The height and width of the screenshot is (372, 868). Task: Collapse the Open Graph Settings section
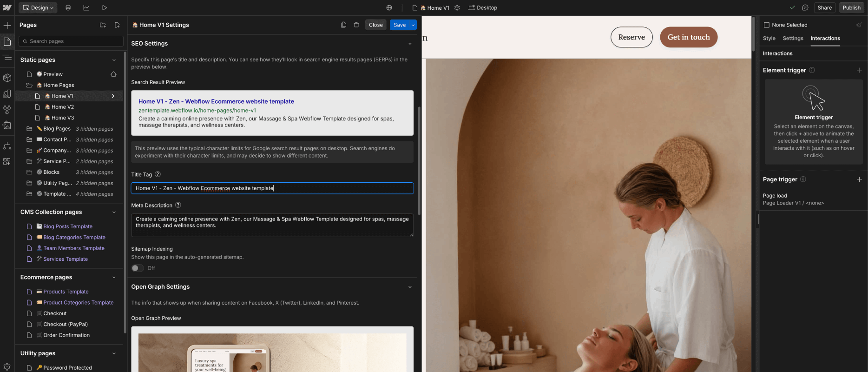click(410, 287)
